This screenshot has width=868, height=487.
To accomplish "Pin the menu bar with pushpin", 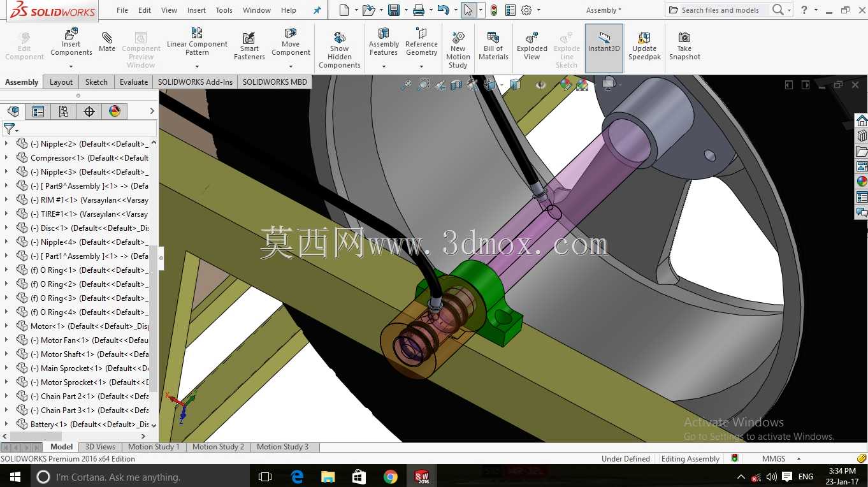I will click(x=317, y=10).
